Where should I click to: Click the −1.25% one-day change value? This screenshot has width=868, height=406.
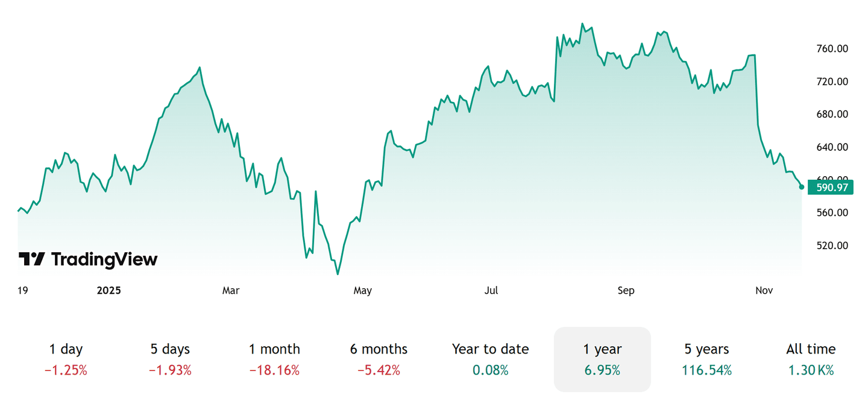point(66,371)
